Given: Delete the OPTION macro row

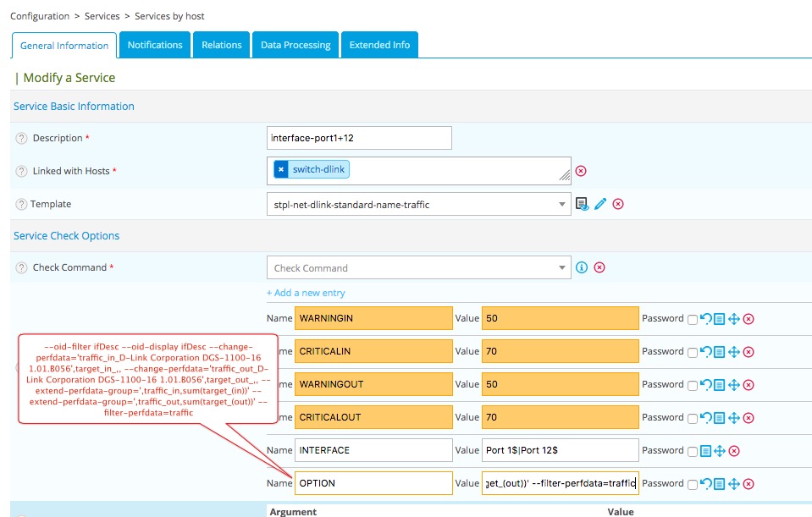Looking at the screenshot, I should [748, 484].
